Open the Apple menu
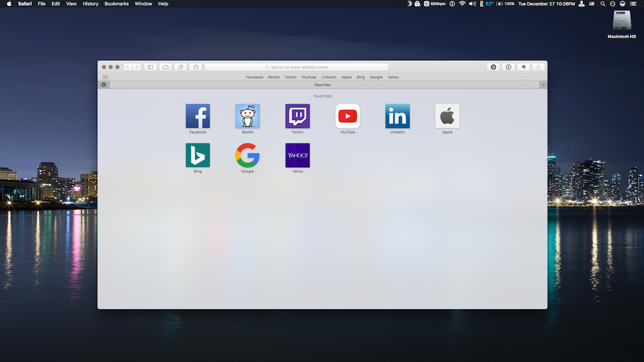The image size is (644, 362). [9, 4]
